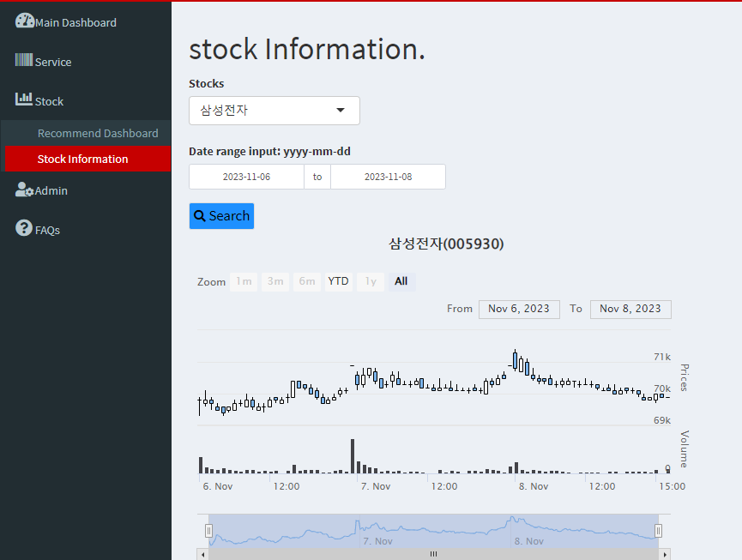Select the 1y zoom button
The width and height of the screenshot is (742, 560).
tap(371, 281)
